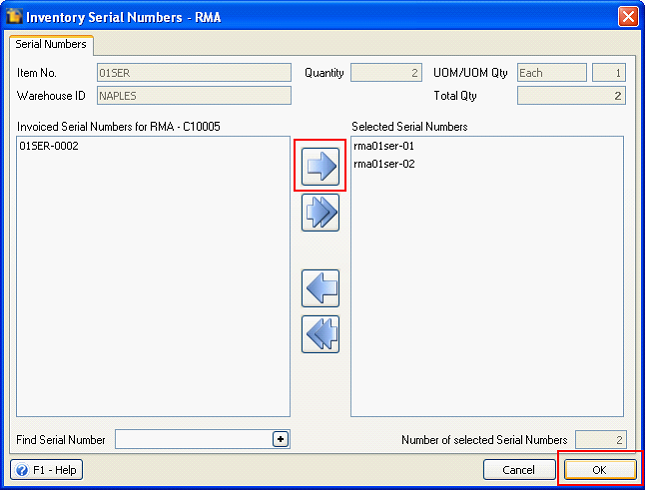The width and height of the screenshot is (646, 491).
Task: Click the plus icon beside Find Serial Number
Action: tap(281, 439)
